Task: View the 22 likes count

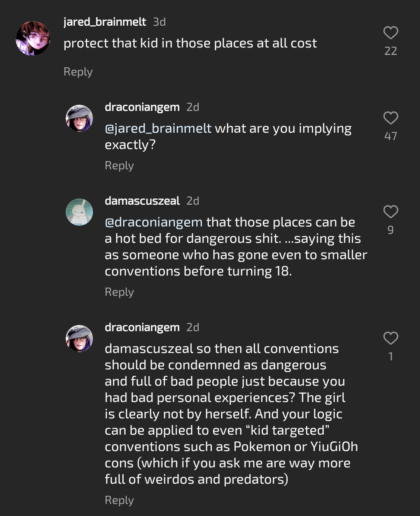Action: pyautogui.click(x=390, y=51)
